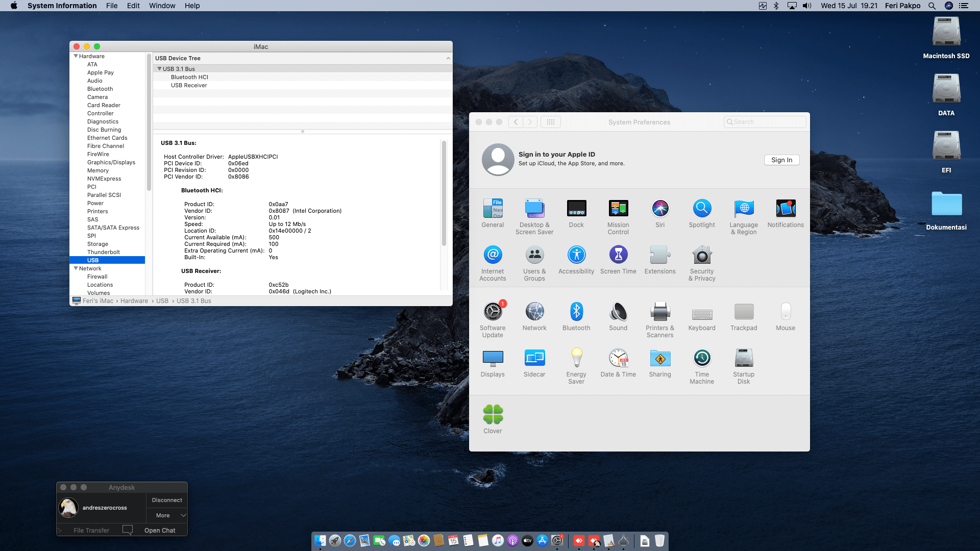Open Security & Privacy preferences
Image resolution: width=980 pixels, height=551 pixels.
point(702,263)
